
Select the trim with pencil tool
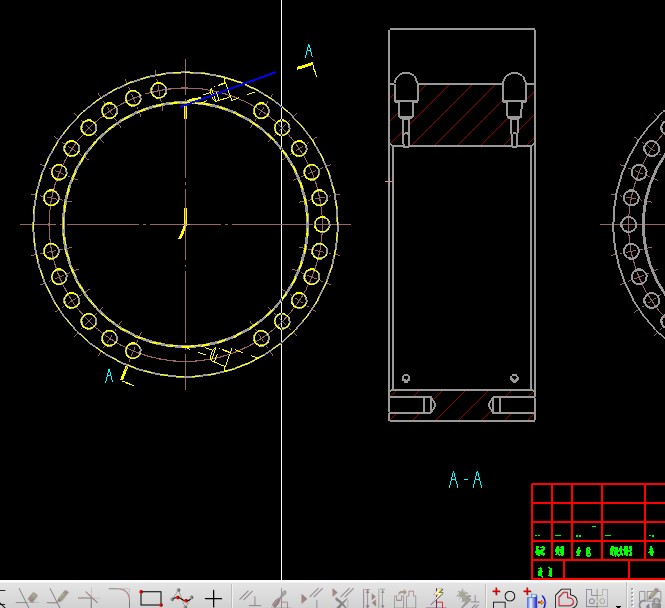pyautogui.click(x=59, y=598)
